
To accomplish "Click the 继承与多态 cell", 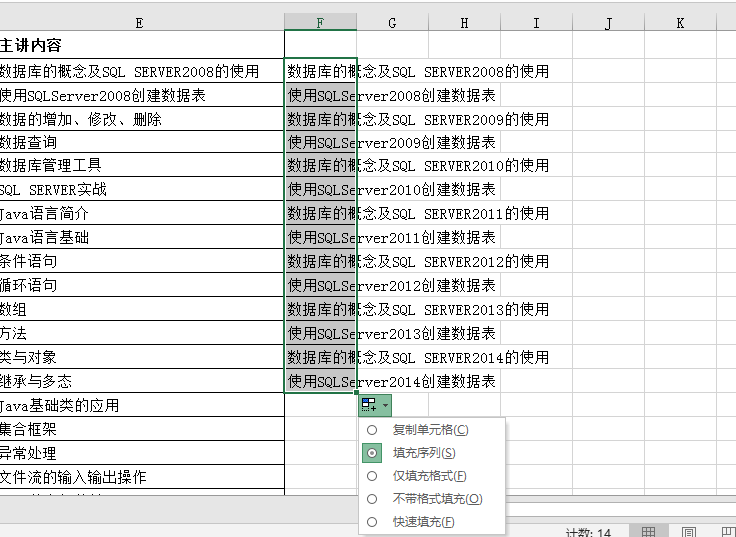I will click(x=142, y=381).
